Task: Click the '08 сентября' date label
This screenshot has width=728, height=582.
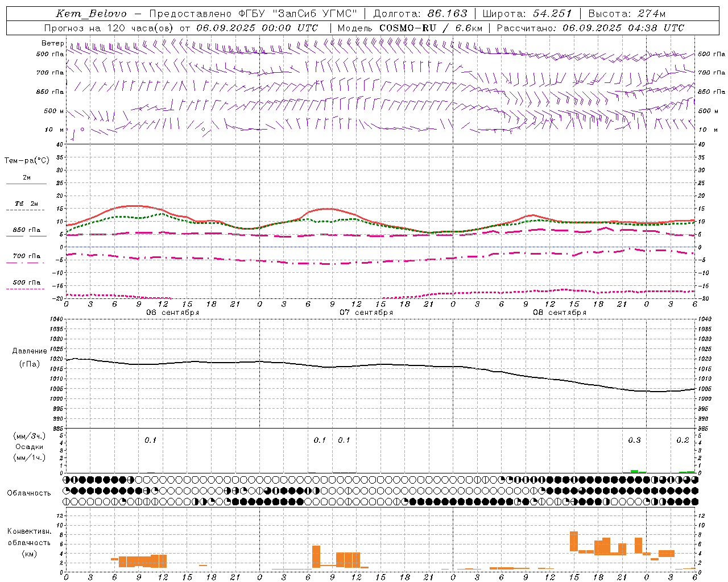Action: (560, 313)
